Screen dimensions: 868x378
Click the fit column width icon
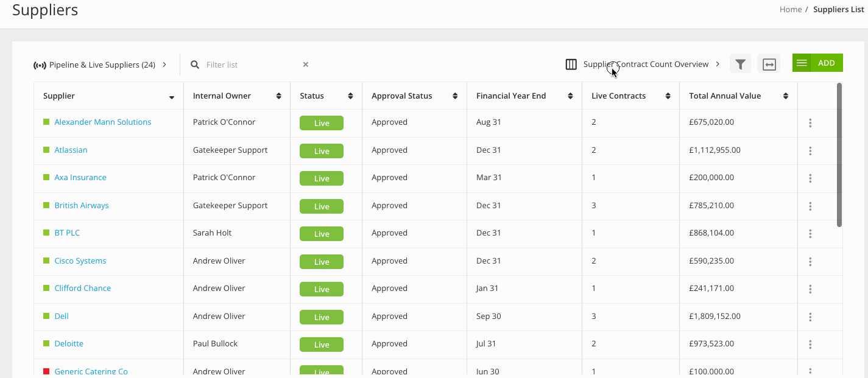[x=769, y=64]
